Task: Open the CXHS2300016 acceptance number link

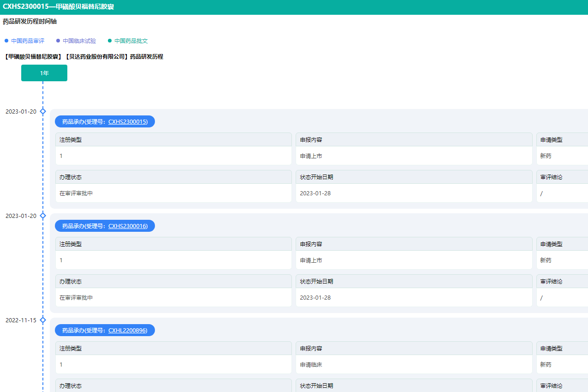Action: [x=128, y=226]
